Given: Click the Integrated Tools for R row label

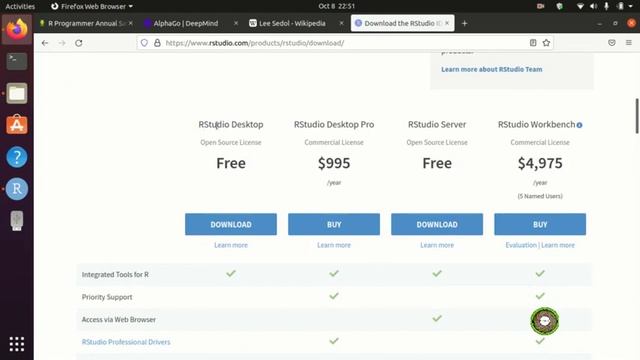Looking at the screenshot, I should (115, 275).
